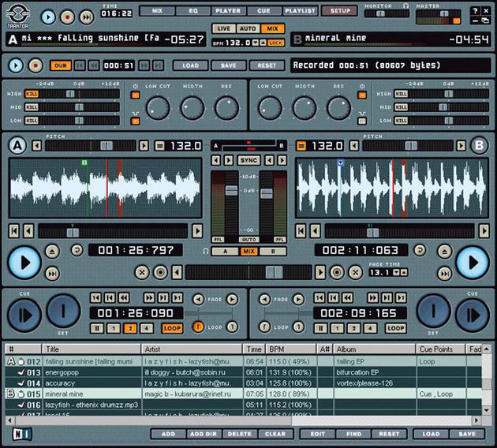This screenshot has width=497, height=448.
Task: Click deck A CUE play button
Action: tap(24, 315)
